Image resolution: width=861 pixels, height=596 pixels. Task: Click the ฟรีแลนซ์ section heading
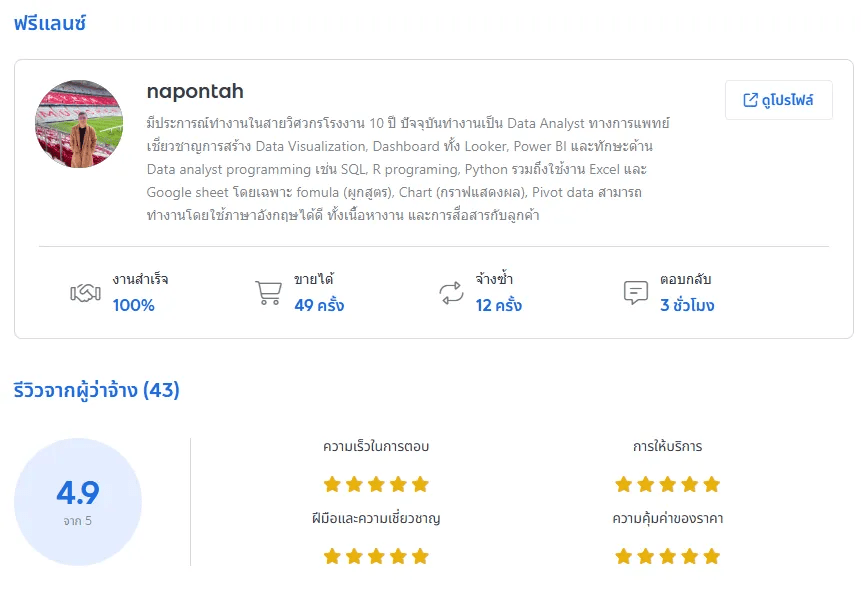click(x=50, y=23)
